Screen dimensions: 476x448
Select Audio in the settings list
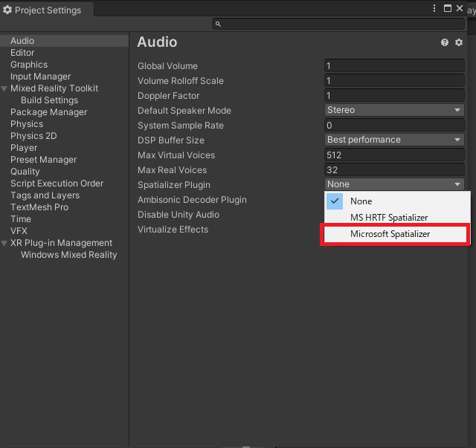[x=64, y=41]
